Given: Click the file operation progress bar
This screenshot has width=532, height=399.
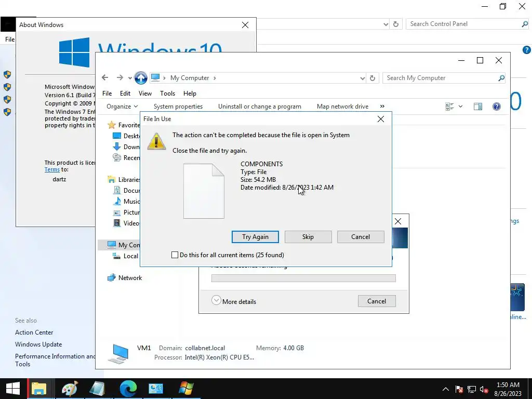Looking at the screenshot, I should (303, 278).
